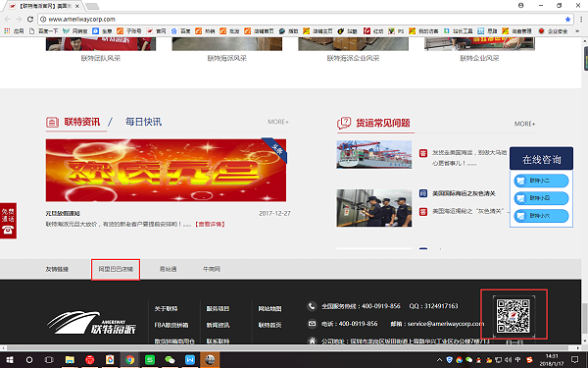Select the 联特资讯 tab
Viewport: 588px width, 368px height.
(x=82, y=122)
